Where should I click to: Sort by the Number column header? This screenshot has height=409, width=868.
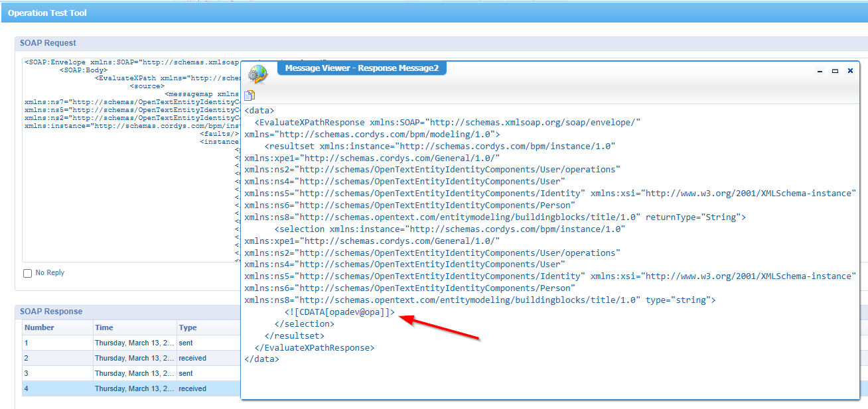click(40, 327)
